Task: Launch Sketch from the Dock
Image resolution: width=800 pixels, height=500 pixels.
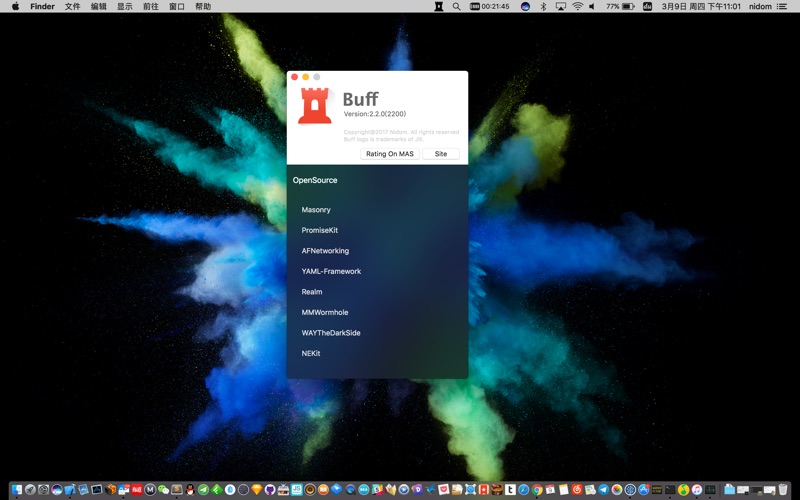Action: point(257,490)
